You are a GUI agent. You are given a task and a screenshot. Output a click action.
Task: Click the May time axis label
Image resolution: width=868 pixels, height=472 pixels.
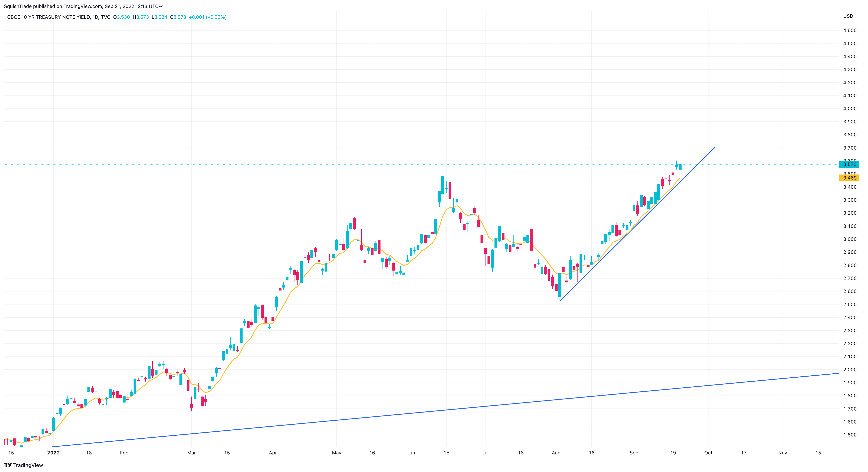337,453
